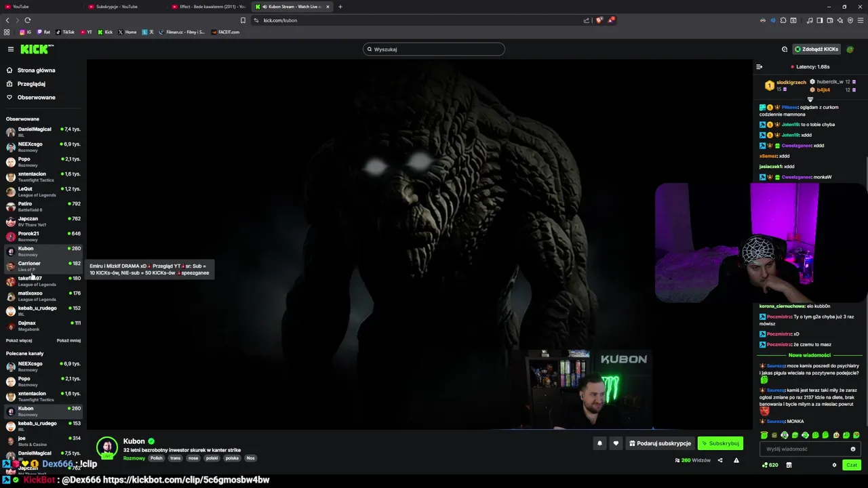Open the browser main menu icon
Viewport: 868px width, 488px height.
tap(860, 20)
